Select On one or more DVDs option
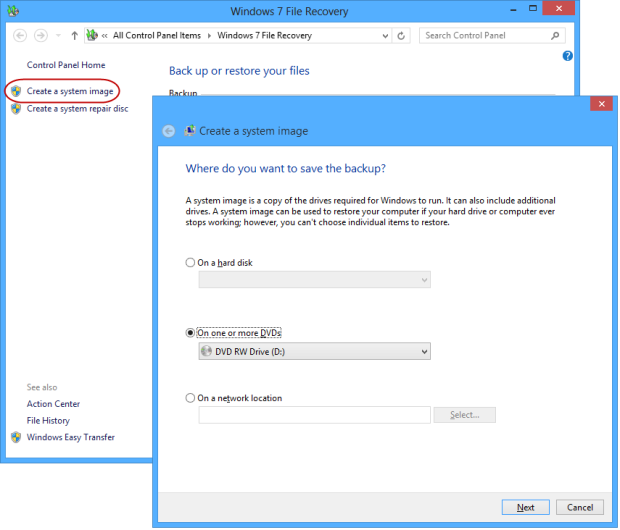The image size is (620, 530). click(x=191, y=332)
